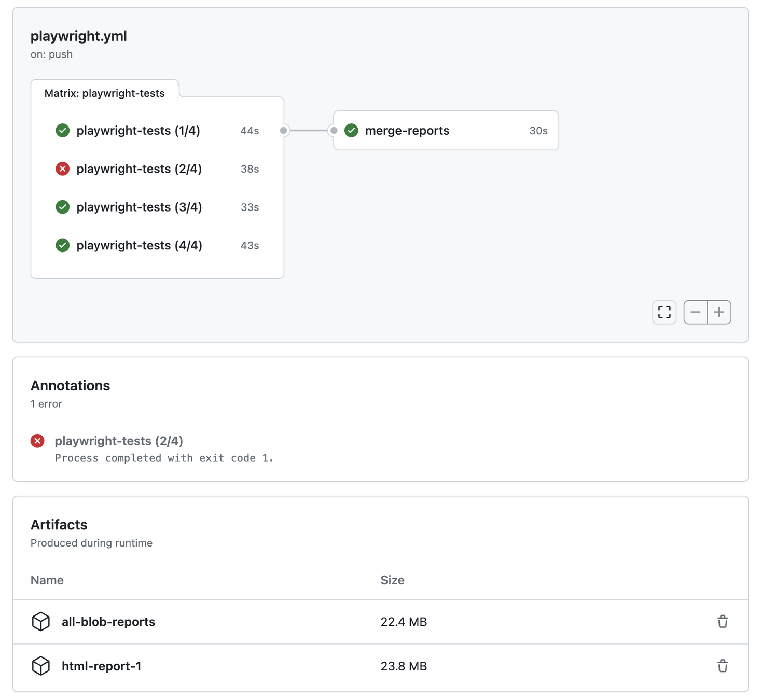Click the all-blob-reports package icon
The image size is (761, 700).
[x=41, y=621]
